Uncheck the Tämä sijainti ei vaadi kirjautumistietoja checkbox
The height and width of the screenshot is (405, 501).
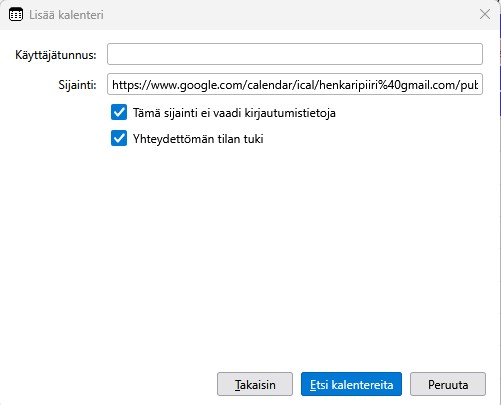pyautogui.click(x=119, y=112)
